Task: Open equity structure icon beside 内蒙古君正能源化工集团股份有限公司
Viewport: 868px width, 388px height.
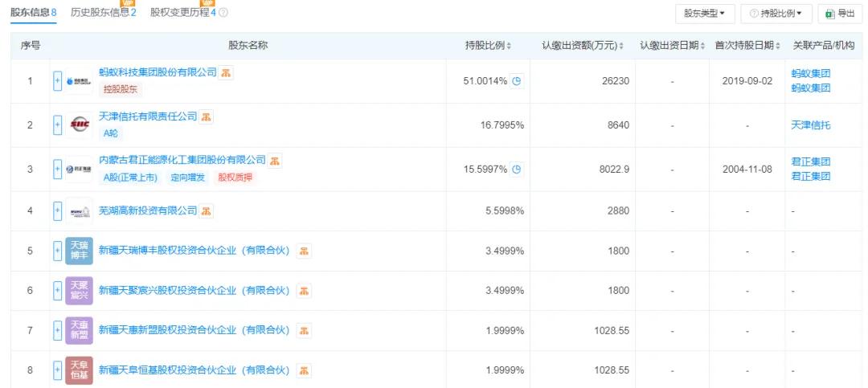Action: [x=275, y=161]
